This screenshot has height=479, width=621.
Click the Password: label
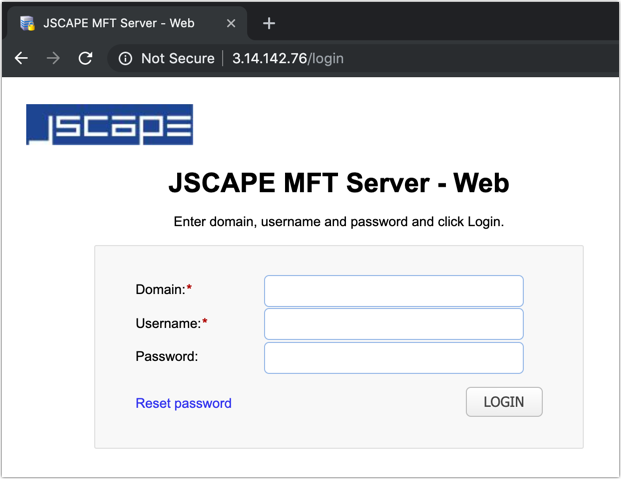167,356
